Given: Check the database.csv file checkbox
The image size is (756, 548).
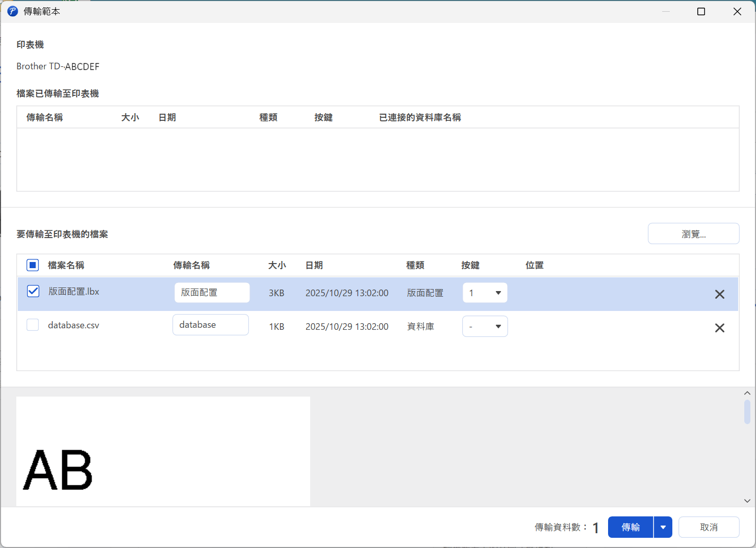Looking at the screenshot, I should [33, 325].
